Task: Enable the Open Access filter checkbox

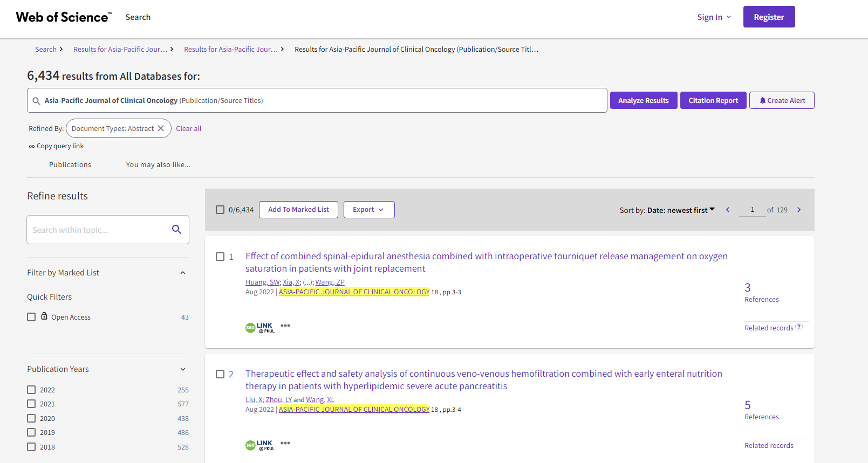Action: point(31,317)
